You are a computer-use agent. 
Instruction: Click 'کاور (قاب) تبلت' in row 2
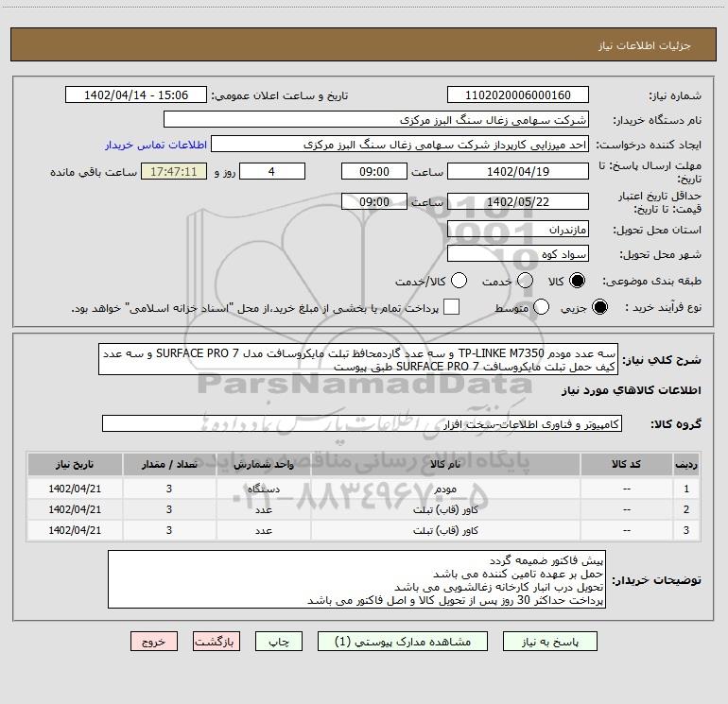tap(445, 509)
